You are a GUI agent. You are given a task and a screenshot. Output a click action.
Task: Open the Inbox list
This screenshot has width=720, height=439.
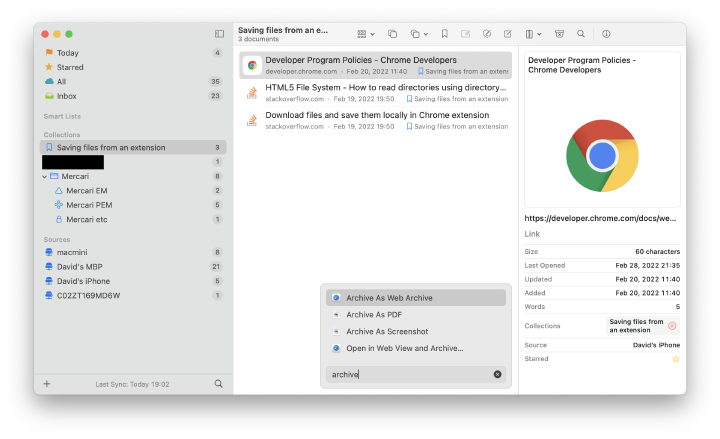pyautogui.click(x=133, y=96)
